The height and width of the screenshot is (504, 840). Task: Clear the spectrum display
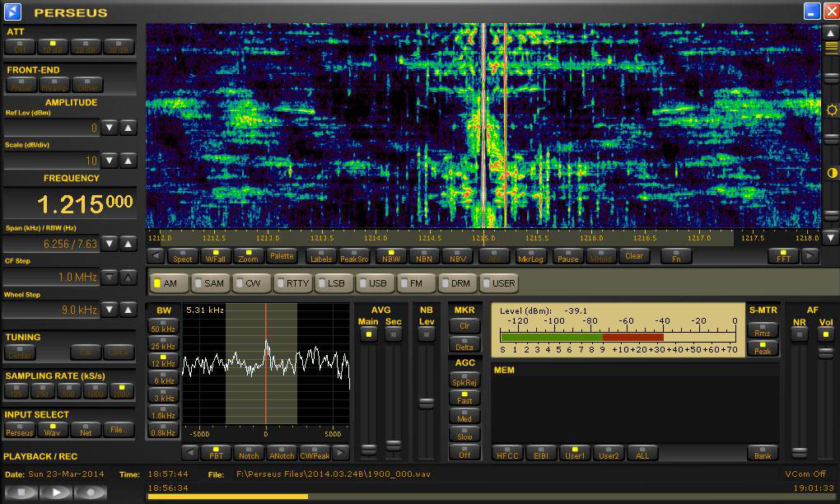tap(634, 256)
